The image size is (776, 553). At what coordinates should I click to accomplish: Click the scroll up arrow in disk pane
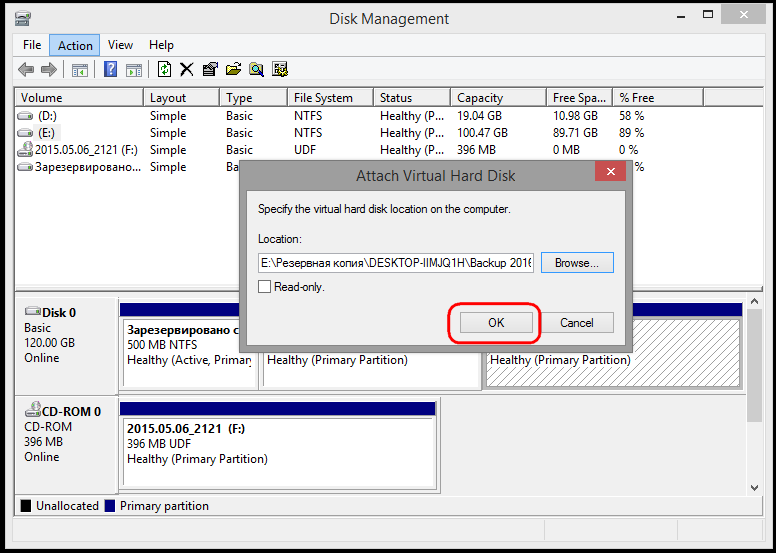[x=754, y=302]
